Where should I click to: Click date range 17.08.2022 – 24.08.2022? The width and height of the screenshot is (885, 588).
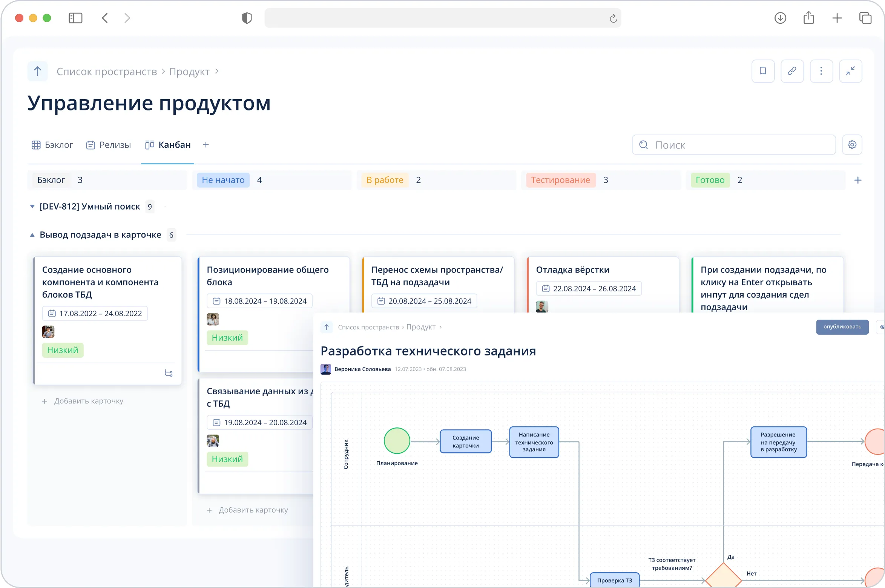click(x=95, y=314)
